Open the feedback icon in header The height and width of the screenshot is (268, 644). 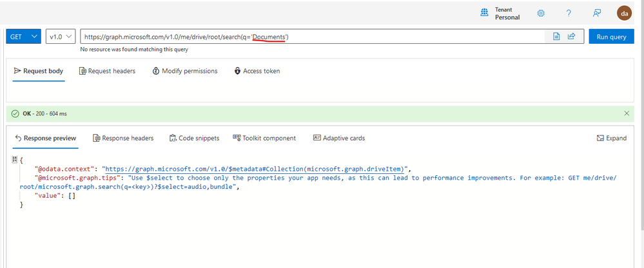pos(597,13)
